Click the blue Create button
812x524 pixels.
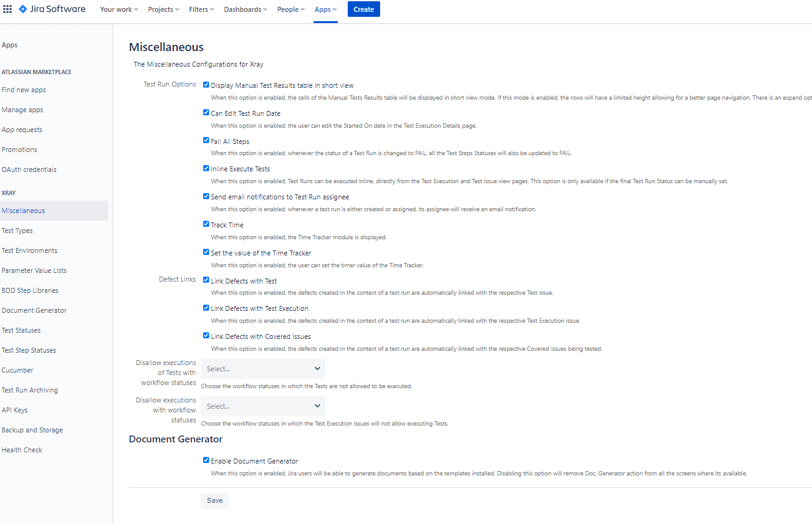click(x=363, y=9)
